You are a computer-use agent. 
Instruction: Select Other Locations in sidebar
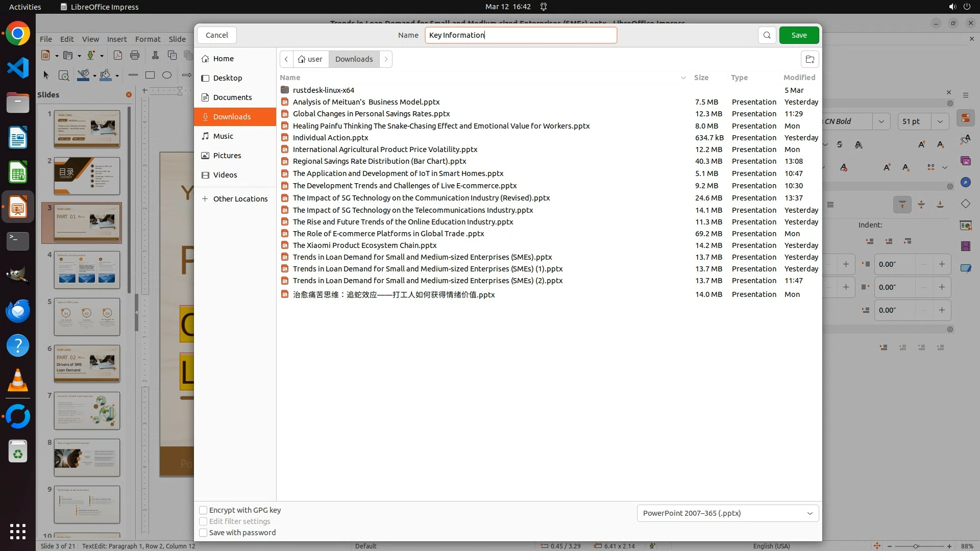click(x=240, y=199)
